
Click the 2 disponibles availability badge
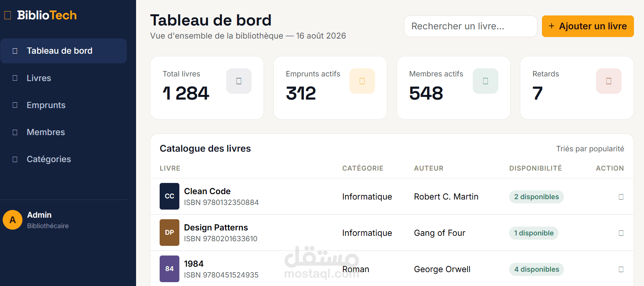(537, 197)
